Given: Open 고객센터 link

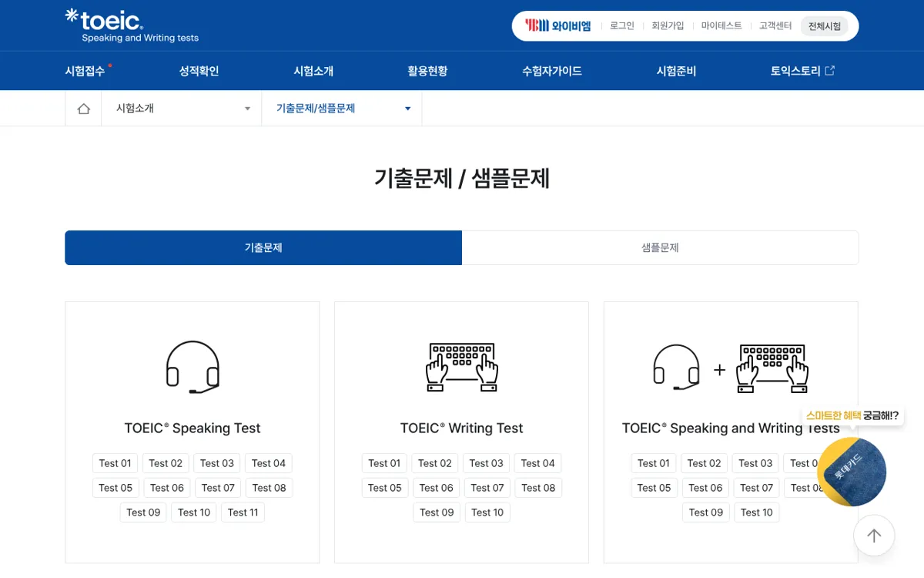Looking at the screenshot, I should pos(775,25).
